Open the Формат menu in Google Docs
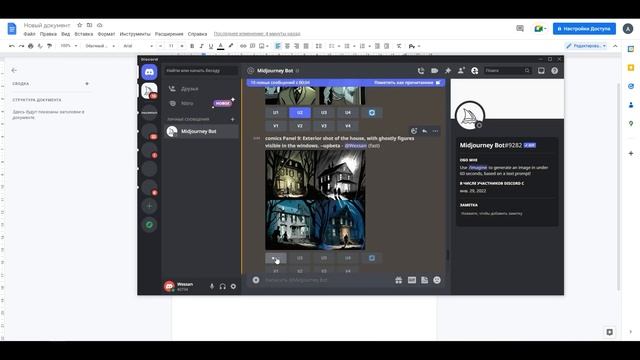The width and height of the screenshot is (640, 360). tap(106, 34)
